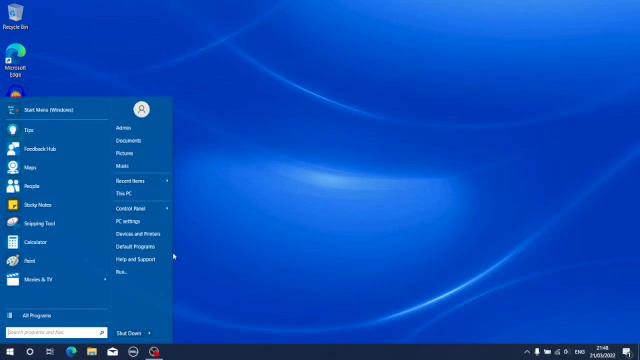This screenshot has height=360, width=640.
Task: Open the Mail app on the taskbar
Action: [x=113, y=352]
